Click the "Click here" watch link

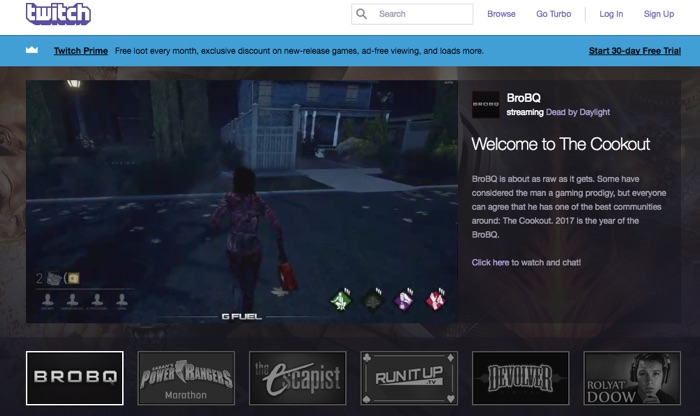click(490, 262)
